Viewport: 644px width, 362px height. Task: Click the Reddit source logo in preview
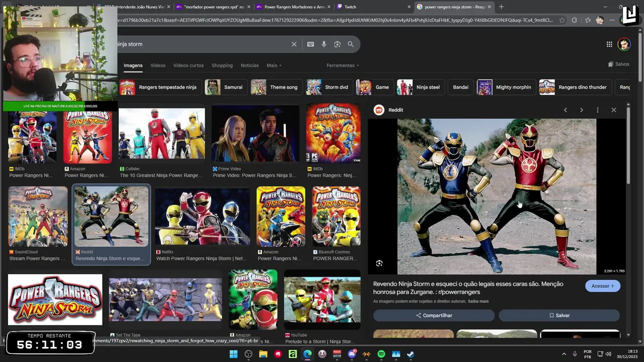click(x=379, y=110)
